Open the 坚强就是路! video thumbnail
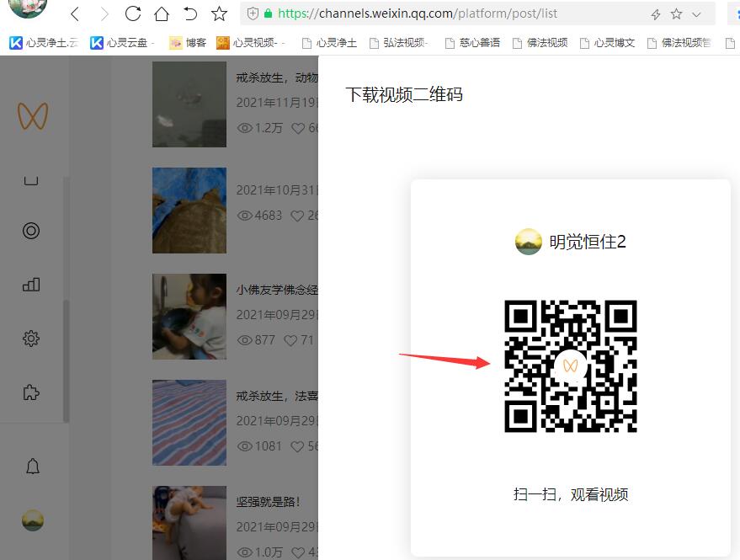Screen dimensions: 740x560 [189, 523]
